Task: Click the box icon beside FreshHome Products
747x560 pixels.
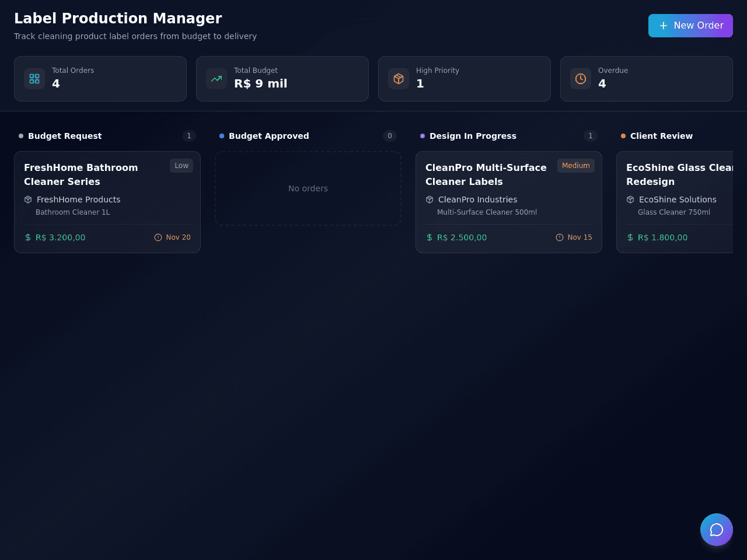Action: coord(28,199)
